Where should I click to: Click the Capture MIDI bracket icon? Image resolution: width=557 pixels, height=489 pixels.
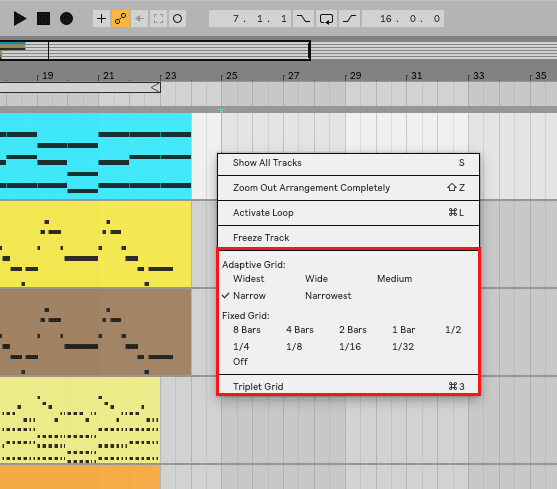coord(158,18)
